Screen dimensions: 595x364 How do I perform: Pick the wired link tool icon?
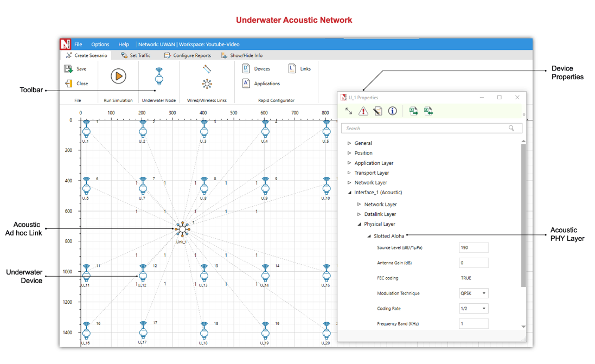207,69
